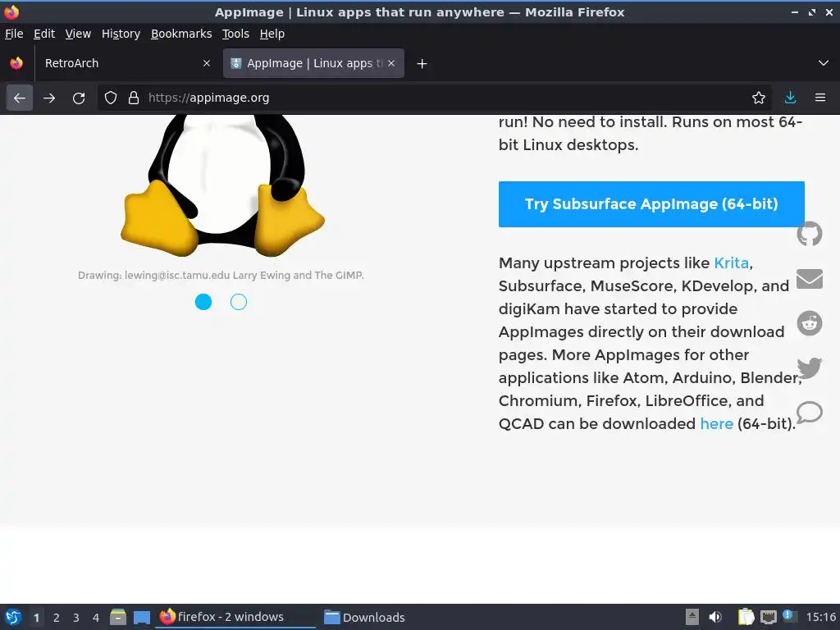
Task: Open the File menu
Action: click(x=14, y=34)
